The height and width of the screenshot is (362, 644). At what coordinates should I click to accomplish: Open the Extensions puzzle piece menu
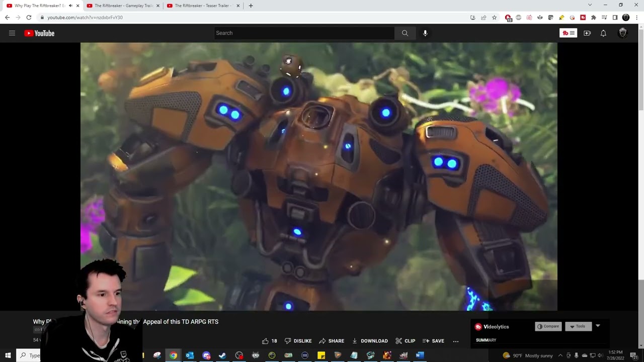click(594, 18)
